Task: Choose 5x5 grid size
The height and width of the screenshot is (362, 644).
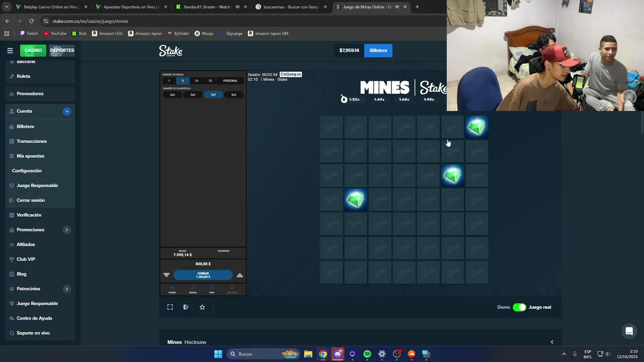Action: (193, 95)
